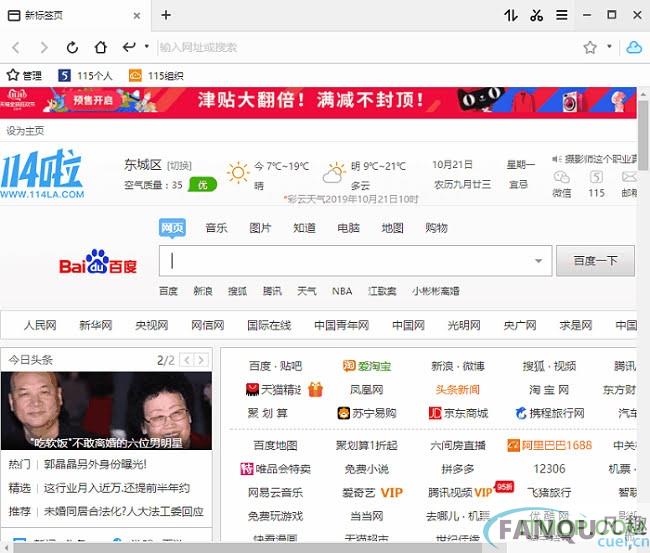
Task: Click the 小彬彬离婚 hot search link
Action: pyautogui.click(x=436, y=291)
